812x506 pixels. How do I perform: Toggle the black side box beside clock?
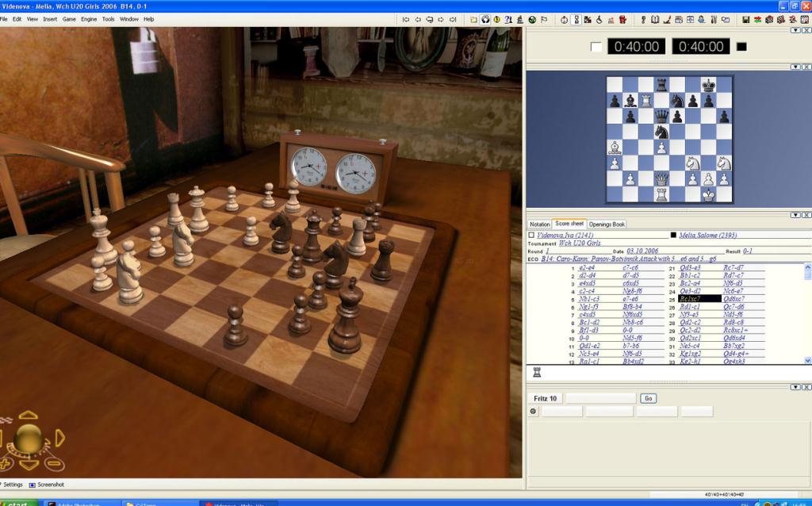point(741,47)
